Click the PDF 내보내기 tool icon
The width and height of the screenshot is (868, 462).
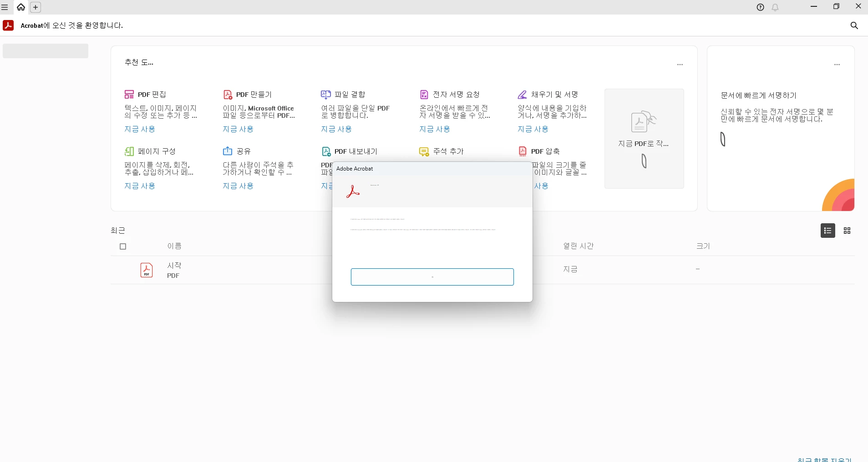pyautogui.click(x=326, y=151)
